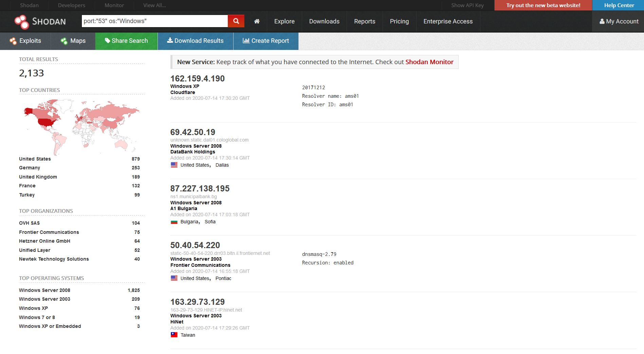Image resolution: width=644 pixels, height=354 pixels.
Task: Filter by Newtek Technology Solutions
Action: 54,259
